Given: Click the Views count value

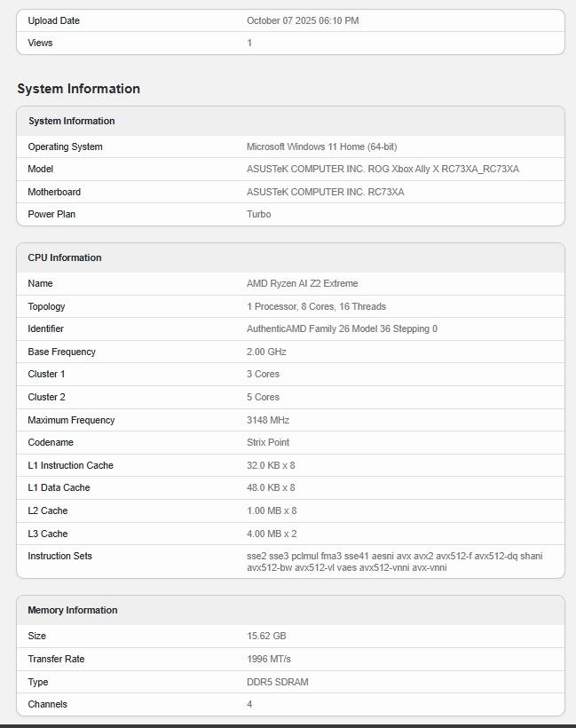Looking at the screenshot, I should (249, 43).
